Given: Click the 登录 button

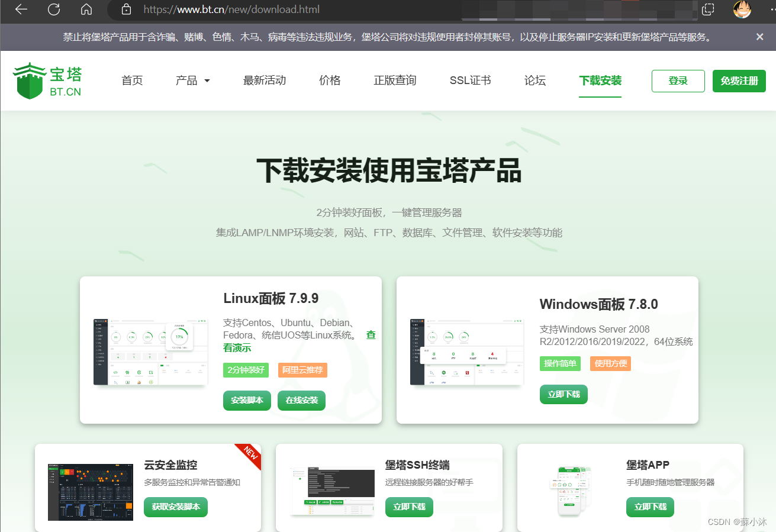Looking at the screenshot, I should click(678, 81).
